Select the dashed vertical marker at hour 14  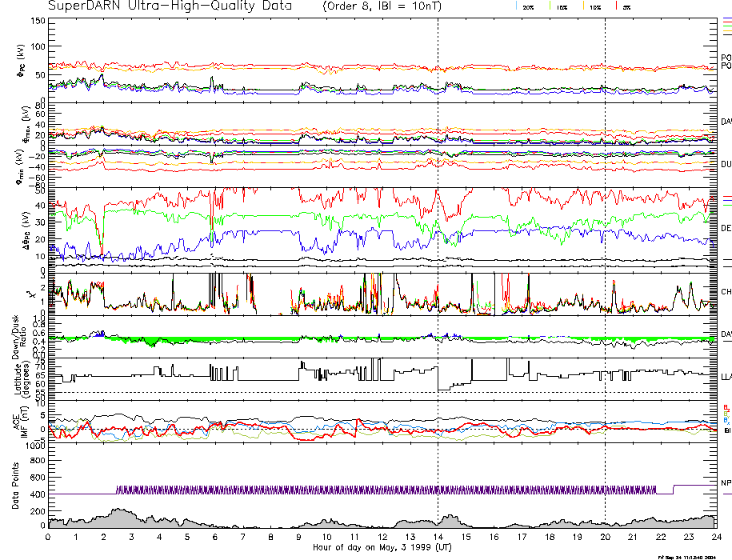coord(438,240)
